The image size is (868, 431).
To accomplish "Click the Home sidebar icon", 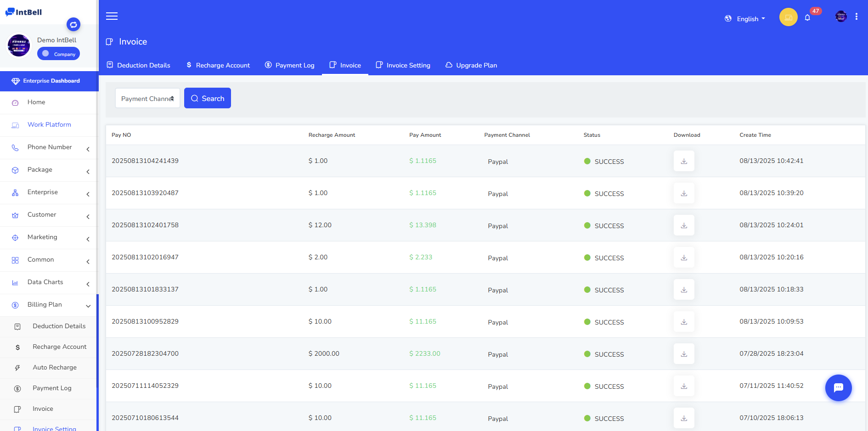I will point(15,103).
